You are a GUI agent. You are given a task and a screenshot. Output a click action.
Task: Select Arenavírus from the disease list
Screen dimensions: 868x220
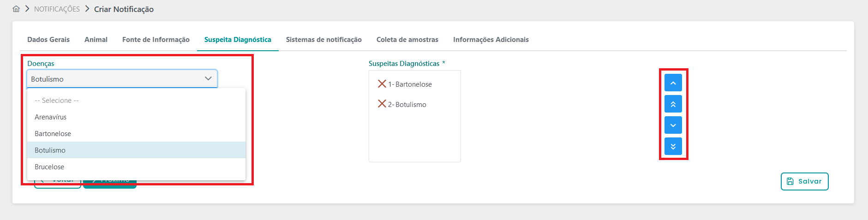coord(51,117)
